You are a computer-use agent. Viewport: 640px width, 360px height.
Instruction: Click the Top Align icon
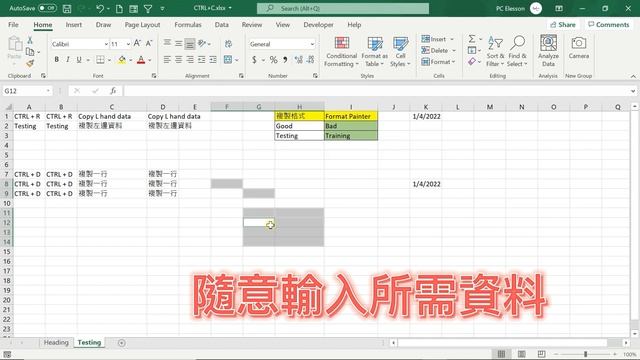pos(167,43)
